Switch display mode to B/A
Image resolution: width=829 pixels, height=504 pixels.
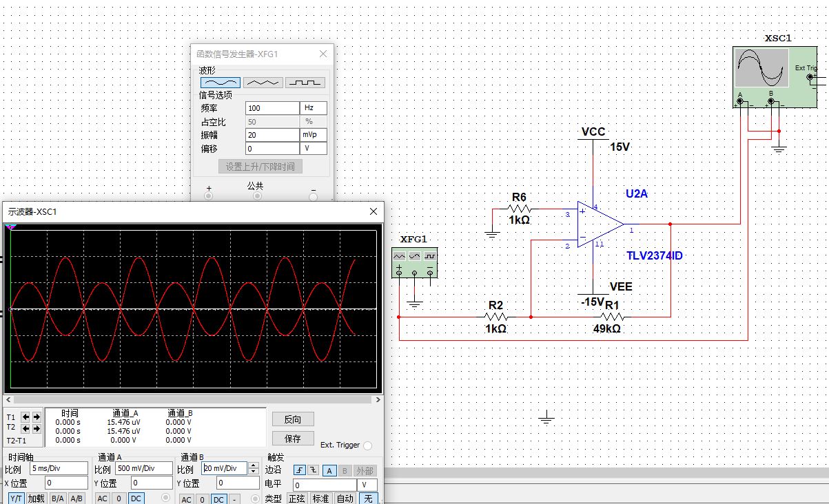[x=58, y=498]
